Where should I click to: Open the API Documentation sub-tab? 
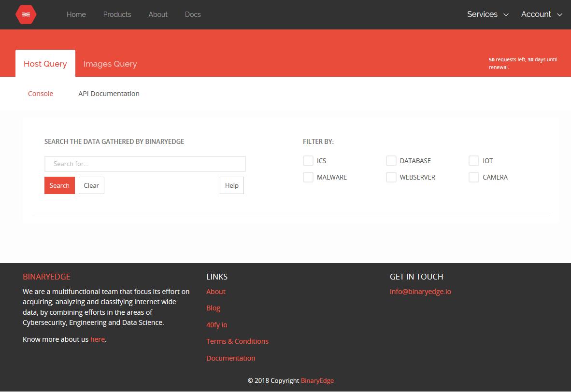click(x=109, y=94)
